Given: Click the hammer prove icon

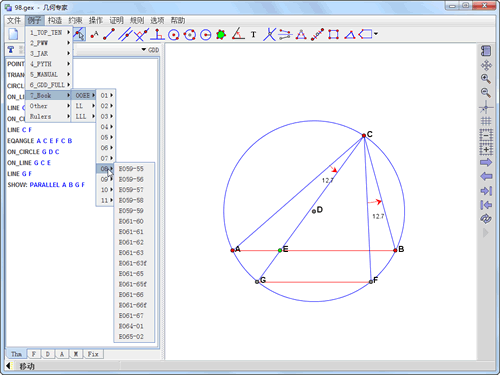Looking at the screenshot, I should [x=11, y=50].
